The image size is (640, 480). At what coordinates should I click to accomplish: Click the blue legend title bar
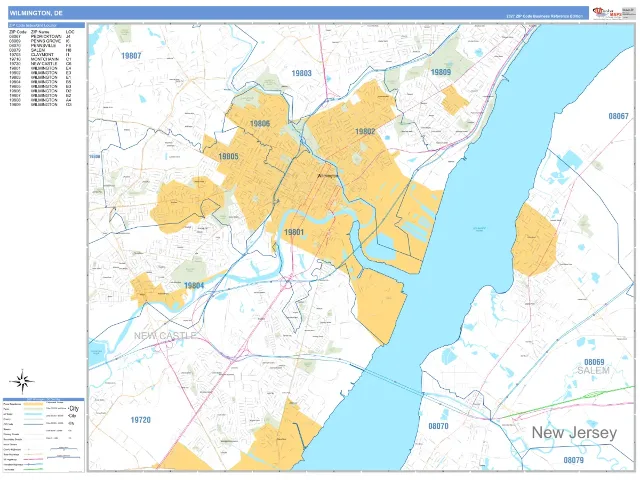pyautogui.click(x=44, y=399)
